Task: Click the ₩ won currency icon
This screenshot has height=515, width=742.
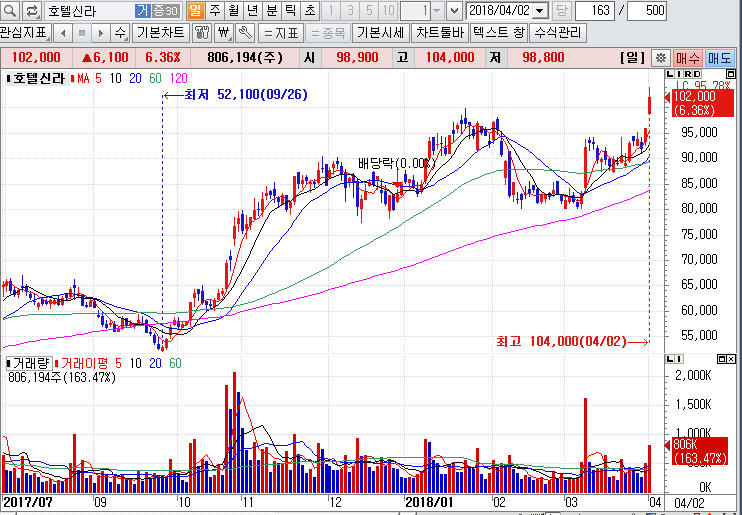Action: (x=223, y=32)
